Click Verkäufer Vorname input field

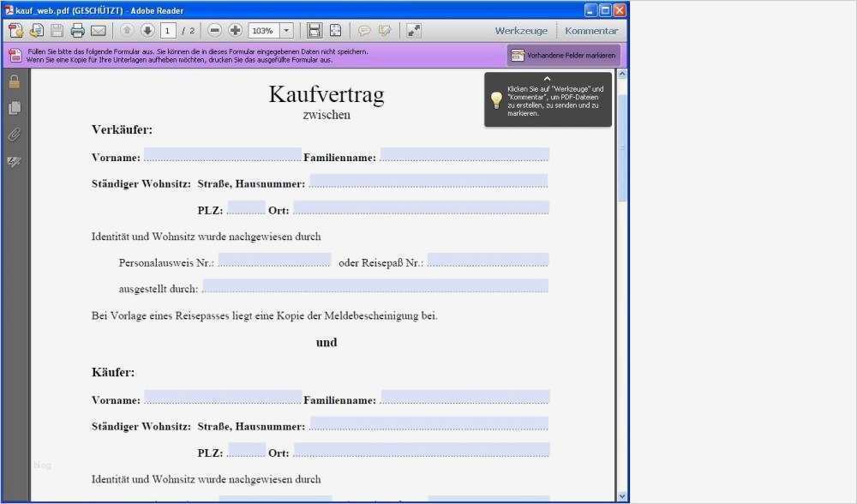click(x=223, y=154)
